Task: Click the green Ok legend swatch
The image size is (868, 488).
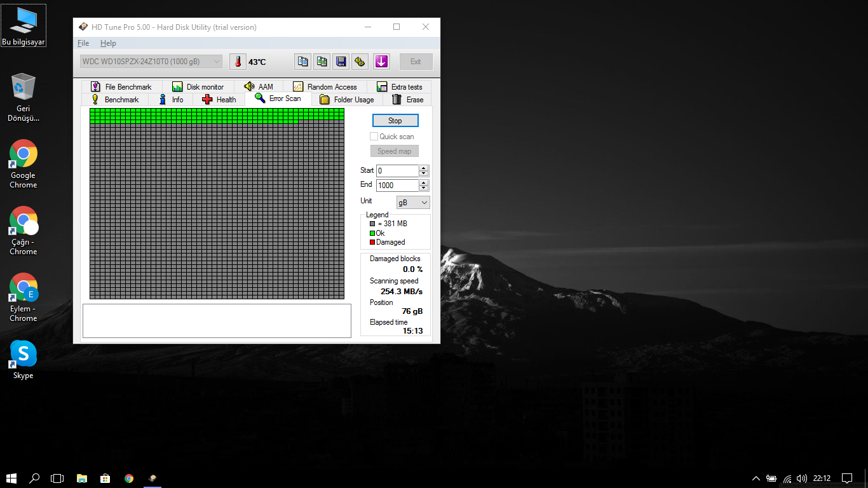Action: click(x=372, y=233)
